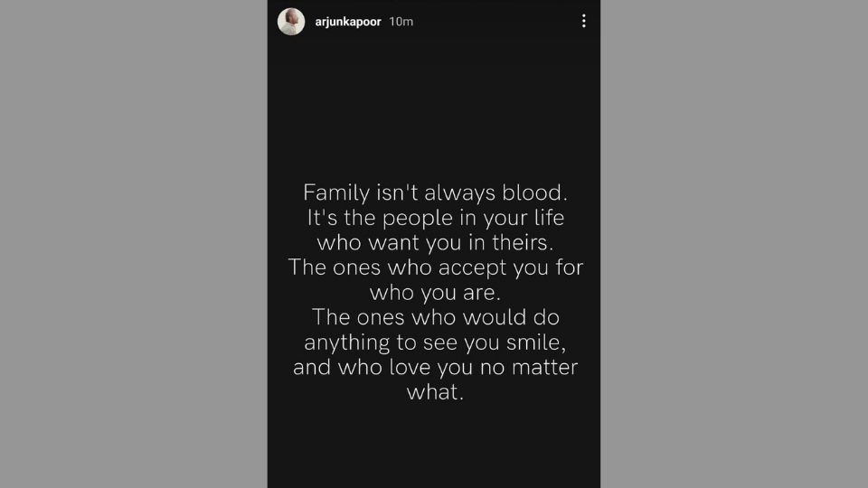Click the text 'who want you in theirs.'
This screenshot has height=488, width=868.
pyautogui.click(x=435, y=242)
